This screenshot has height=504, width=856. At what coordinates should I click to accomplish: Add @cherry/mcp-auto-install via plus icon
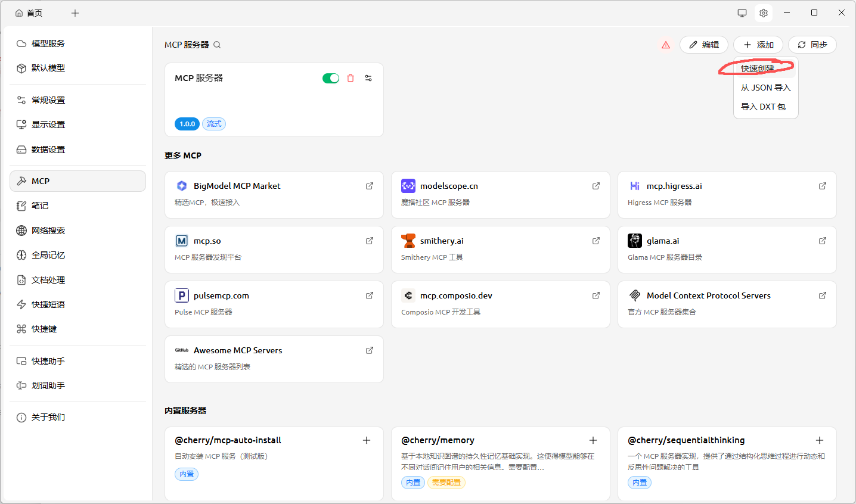pyautogui.click(x=367, y=440)
